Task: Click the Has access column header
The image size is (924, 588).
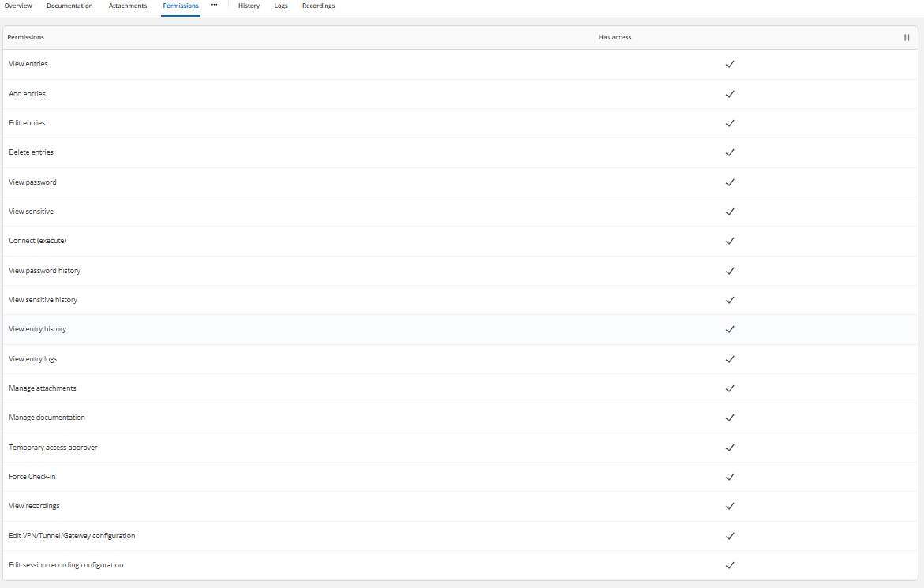Action: [615, 37]
